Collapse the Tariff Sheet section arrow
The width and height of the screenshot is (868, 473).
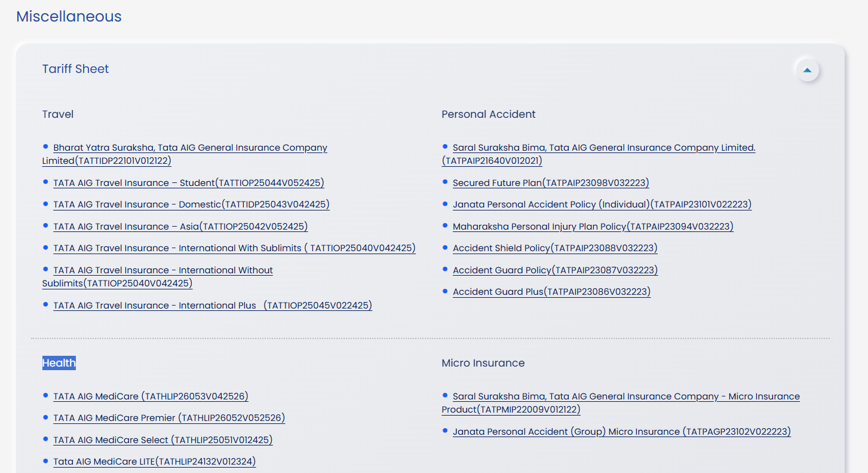807,70
